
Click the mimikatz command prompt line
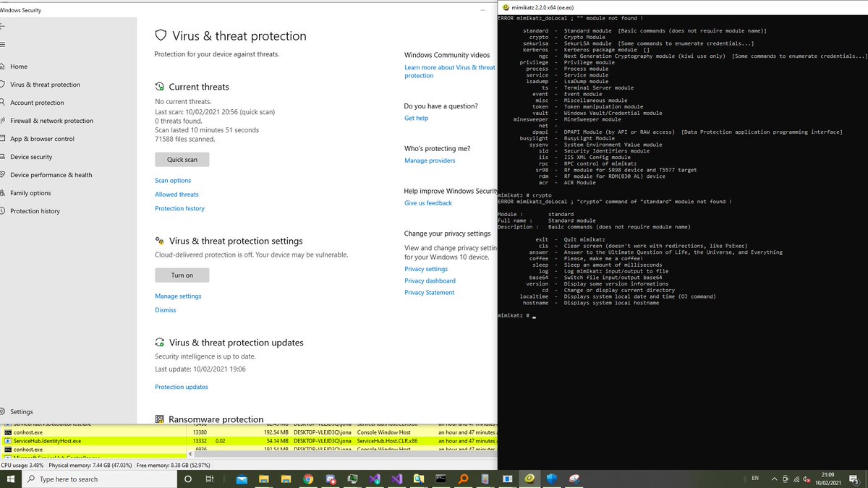(517, 316)
